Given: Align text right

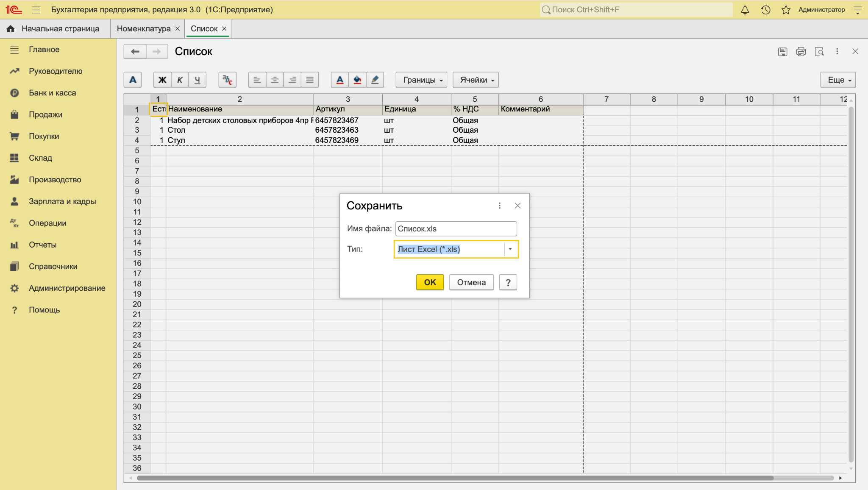Looking at the screenshot, I should point(292,80).
